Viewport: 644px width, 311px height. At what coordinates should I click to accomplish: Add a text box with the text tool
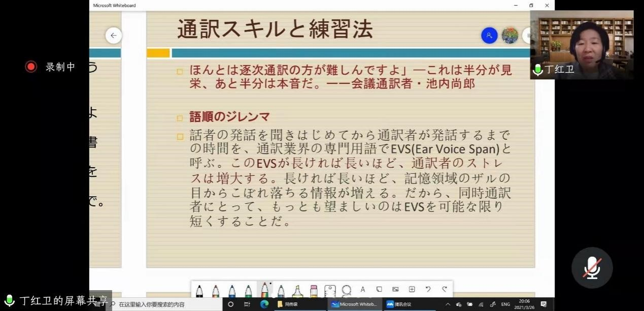point(362,290)
